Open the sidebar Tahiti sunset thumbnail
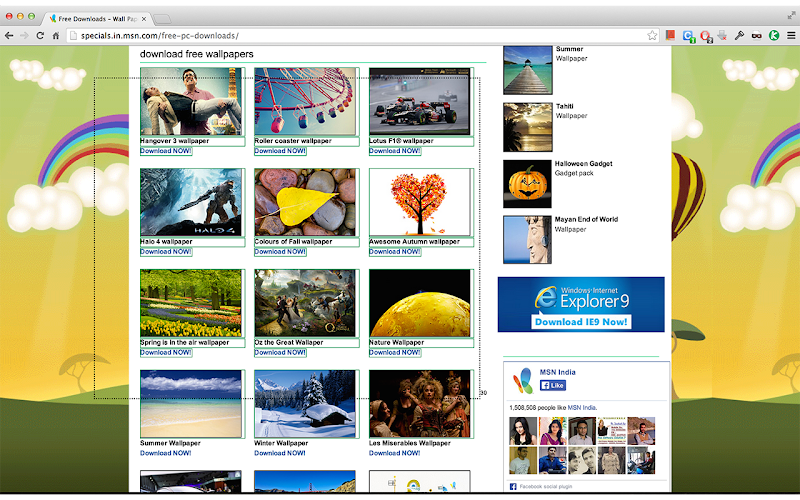 pos(528,127)
